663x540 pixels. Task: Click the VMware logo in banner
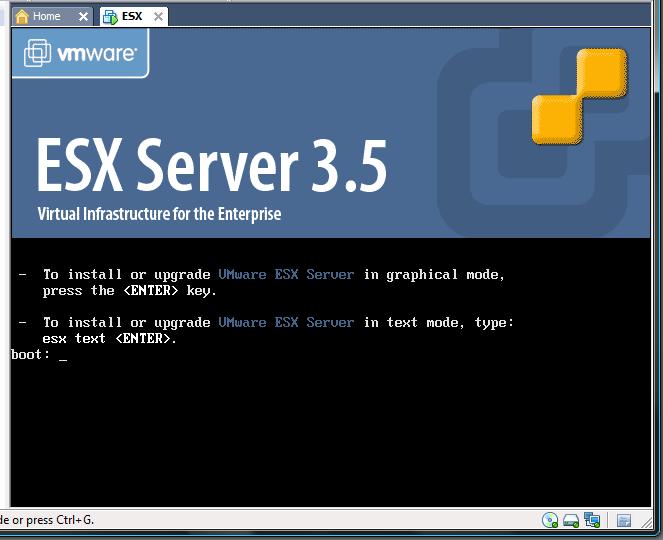(80, 53)
